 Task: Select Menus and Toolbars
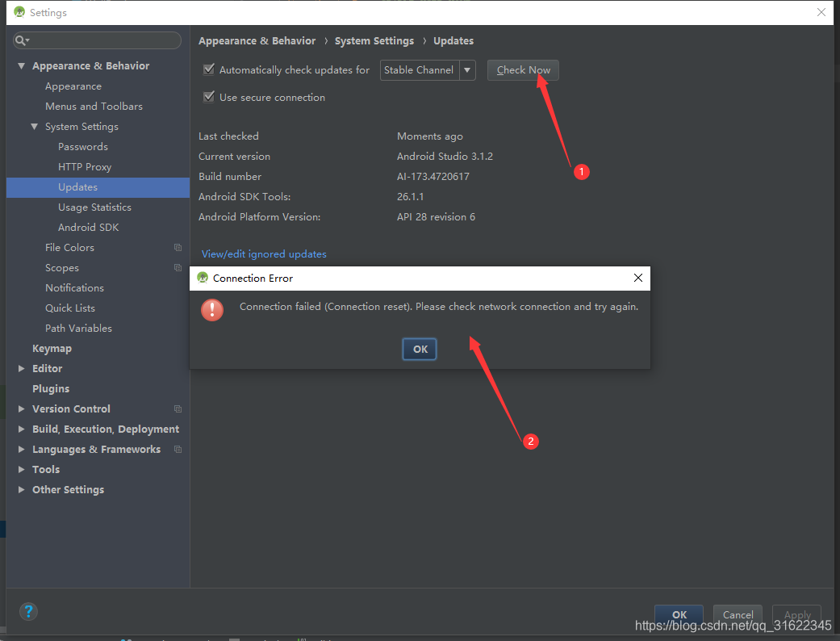click(94, 106)
